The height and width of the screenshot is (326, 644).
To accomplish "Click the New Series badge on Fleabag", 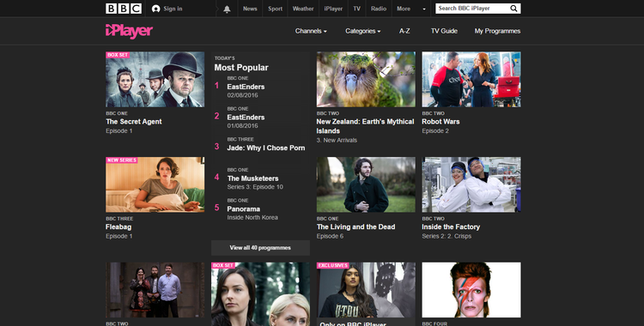I will tap(122, 160).
